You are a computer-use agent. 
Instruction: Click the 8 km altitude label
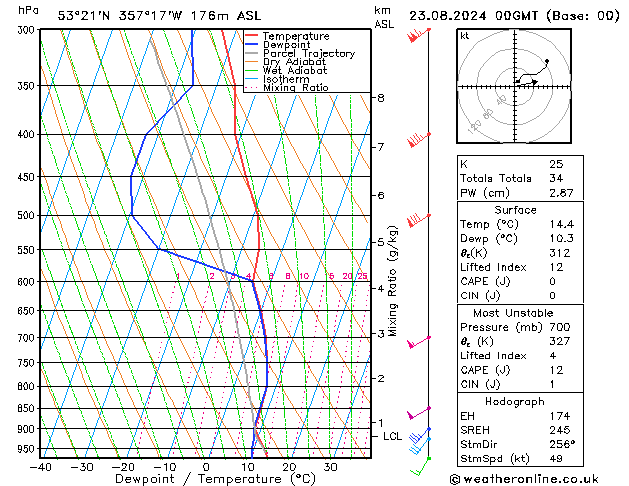[x=381, y=98]
